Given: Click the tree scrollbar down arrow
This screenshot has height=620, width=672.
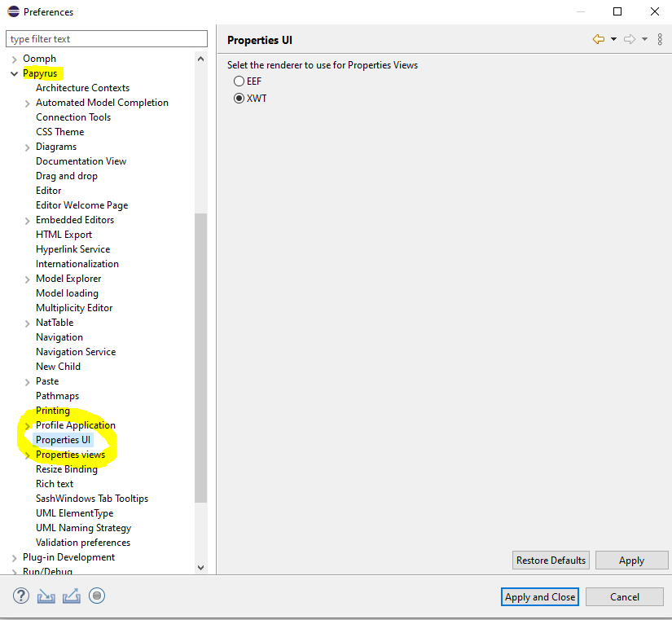Looking at the screenshot, I should click(x=200, y=568).
